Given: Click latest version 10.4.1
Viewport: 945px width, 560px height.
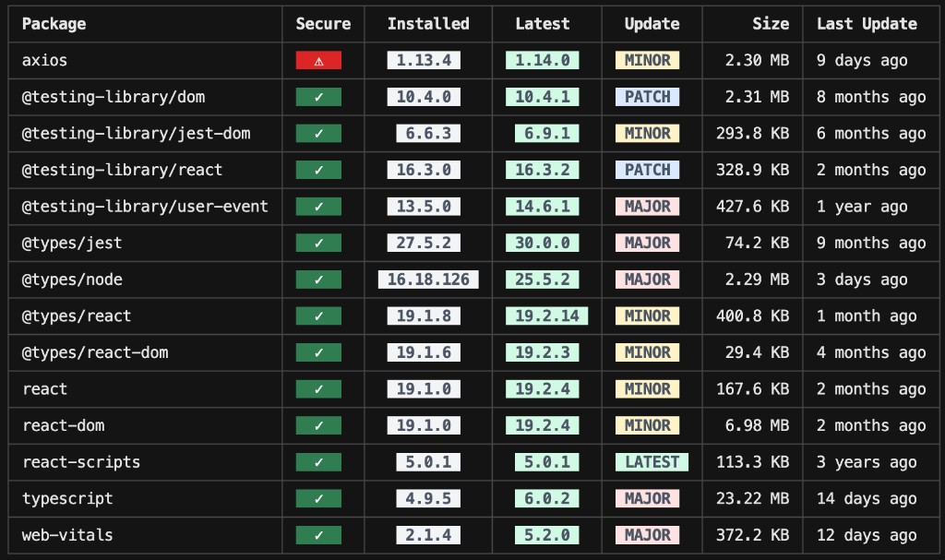Looking at the screenshot, I should click(x=543, y=97).
